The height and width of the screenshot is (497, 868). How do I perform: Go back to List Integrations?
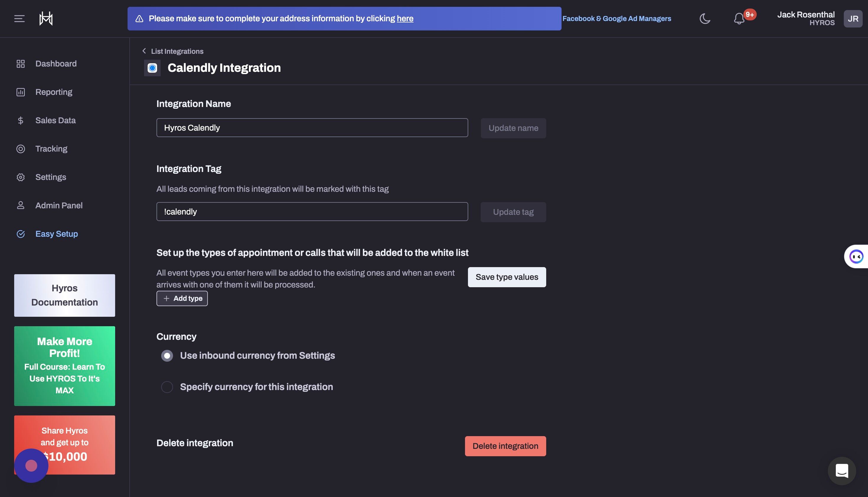coord(177,51)
